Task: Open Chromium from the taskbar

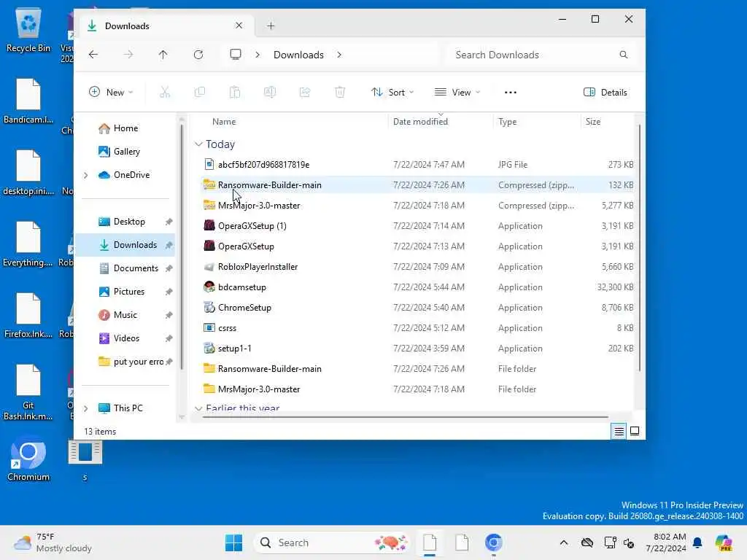Action: tap(494, 542)
